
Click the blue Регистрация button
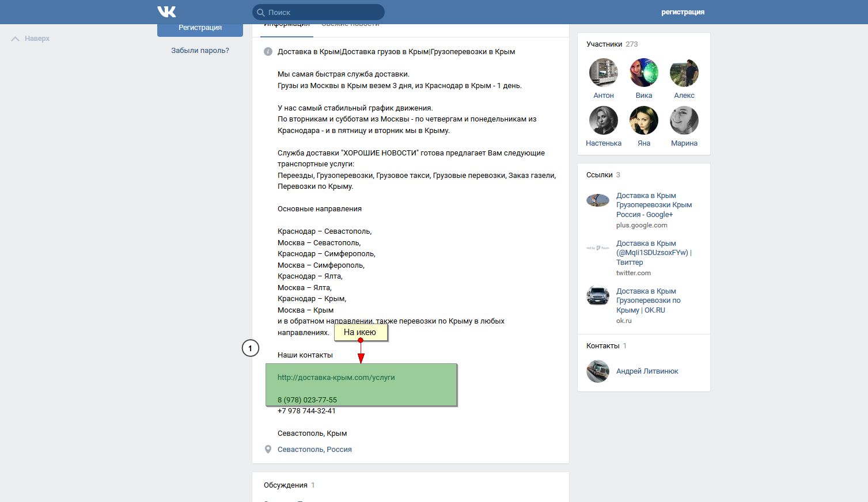pyautogui.click(x=200, y=28)
